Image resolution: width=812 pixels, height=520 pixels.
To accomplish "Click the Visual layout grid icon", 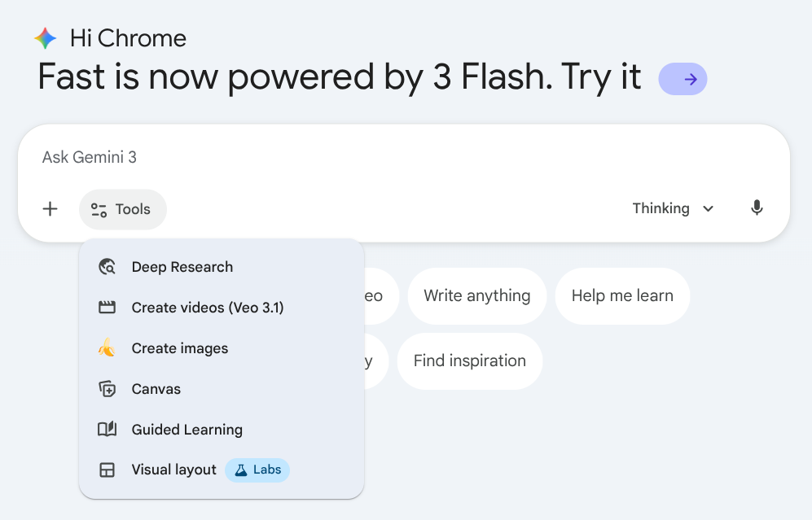I will pos(107,470).
